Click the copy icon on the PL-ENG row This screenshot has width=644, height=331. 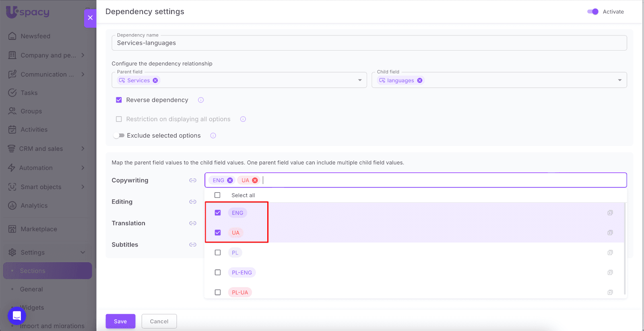pos(610,273)
